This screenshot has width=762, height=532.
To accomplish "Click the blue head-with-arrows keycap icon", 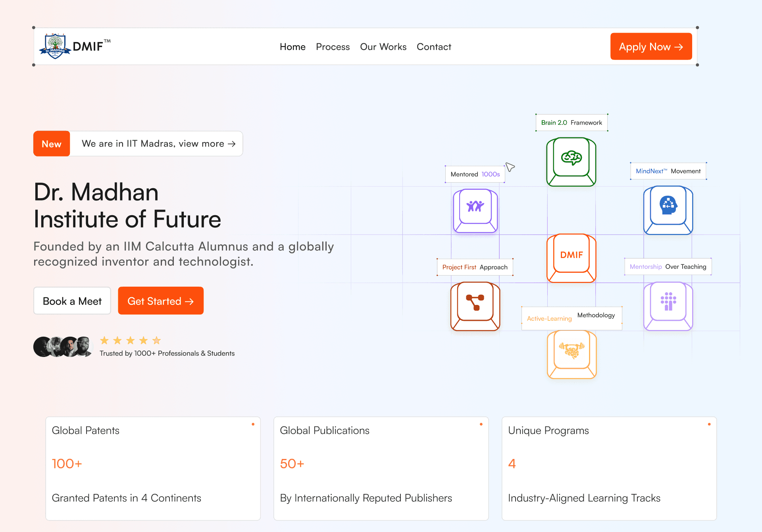I will pyautogui.click(x=668, y=210).
